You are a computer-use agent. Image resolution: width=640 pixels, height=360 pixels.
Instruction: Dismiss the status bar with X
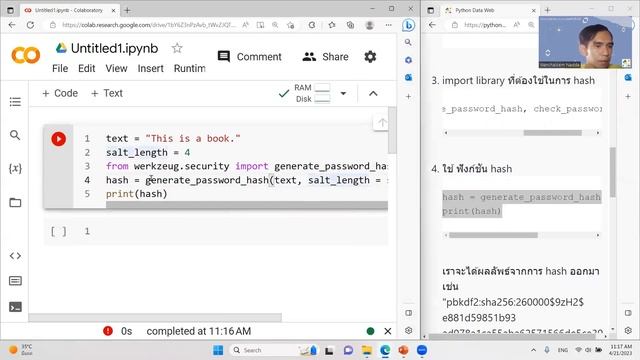coord(388,331)
